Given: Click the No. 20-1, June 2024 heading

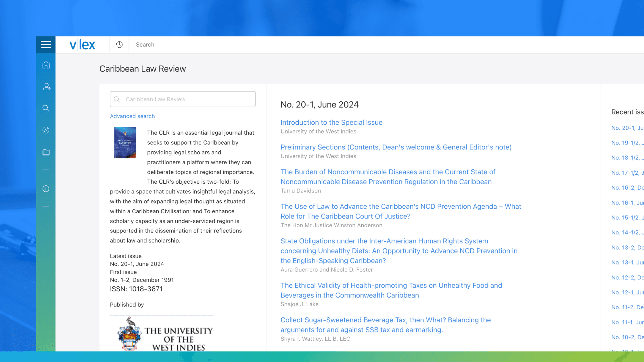Looking at the screenshot, I should (x=319, y=105).
